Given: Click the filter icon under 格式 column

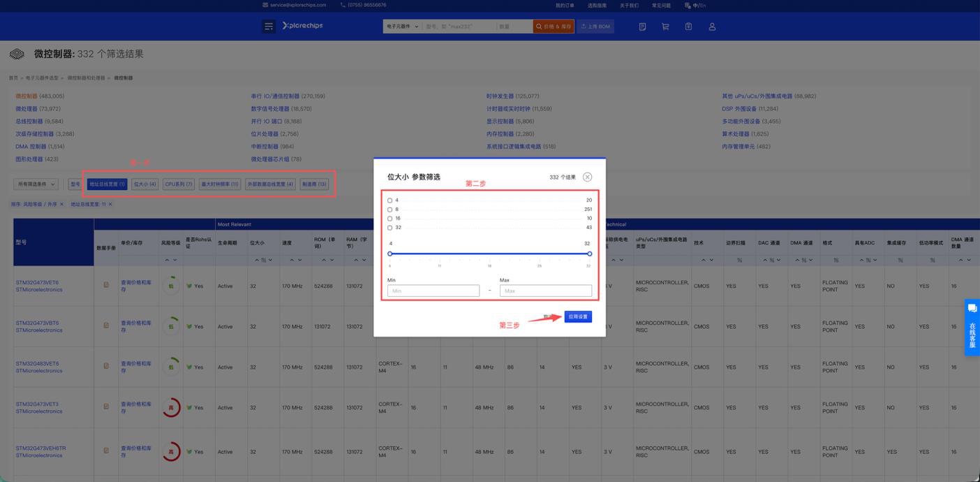Looking at the screenshot, I should [x=836, y=260].
